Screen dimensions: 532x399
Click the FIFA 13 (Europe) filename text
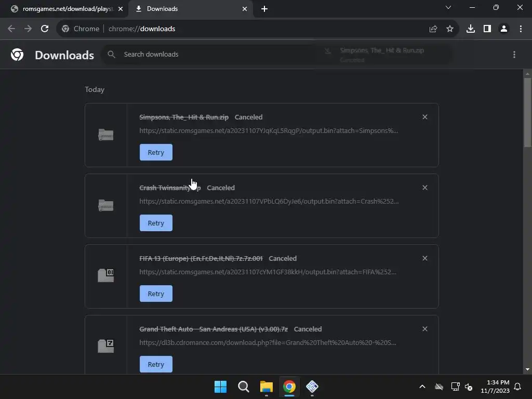(x=201, y=258)
